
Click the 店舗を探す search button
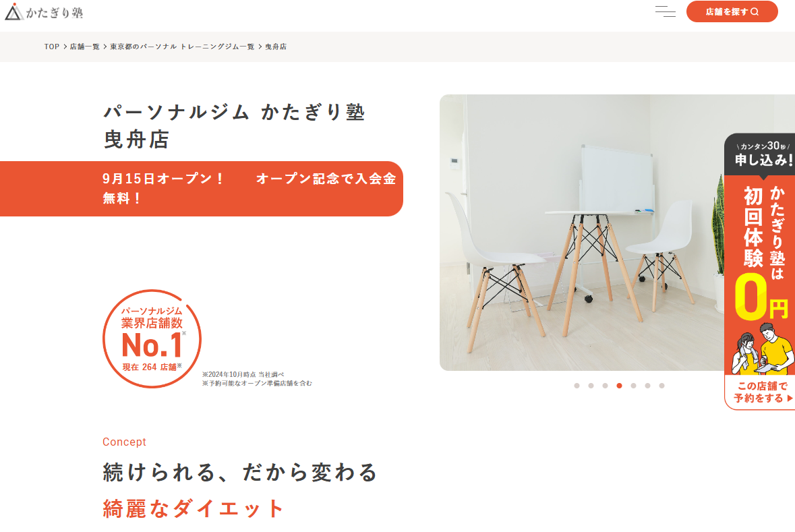[x=732, y=11]
